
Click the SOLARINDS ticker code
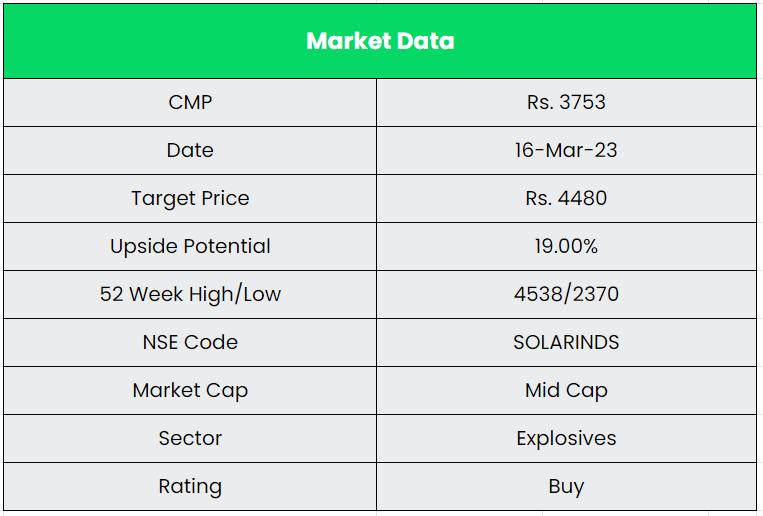pyautogui.click(x=566, y=342)
